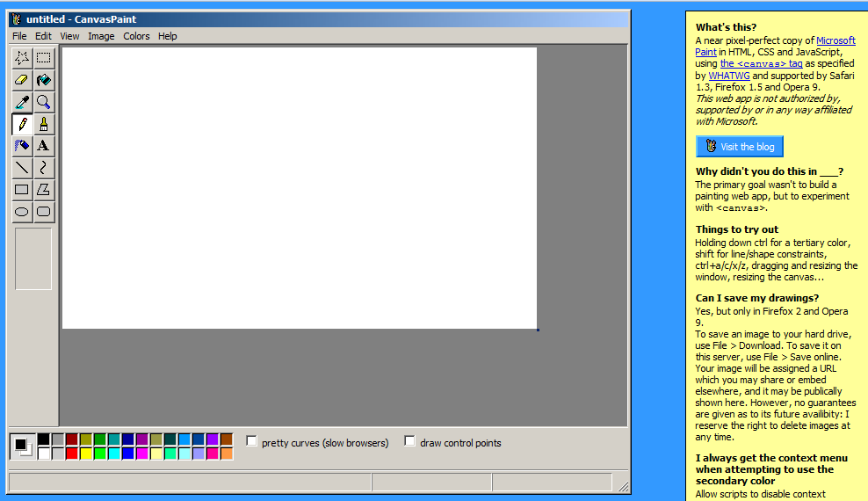The image size is (868, 501).
Task: Click the 'Things to try out' heading
Action: [x=737, y=229]
